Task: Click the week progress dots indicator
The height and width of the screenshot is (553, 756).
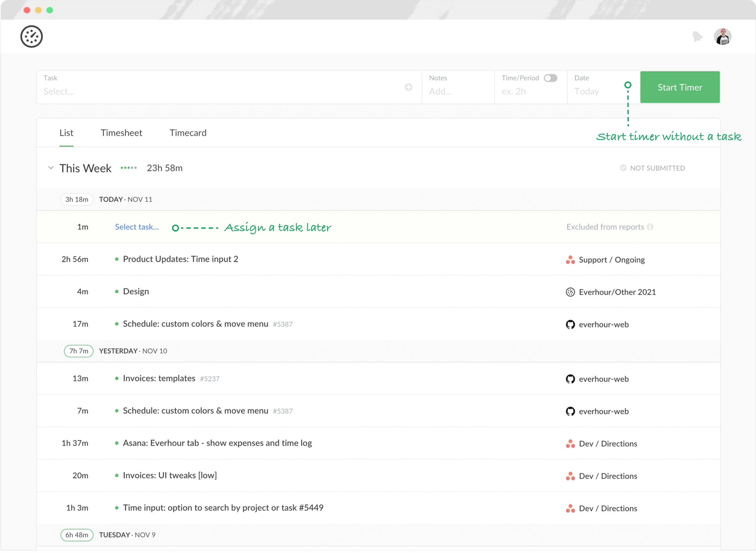Action: pos(129,168)
